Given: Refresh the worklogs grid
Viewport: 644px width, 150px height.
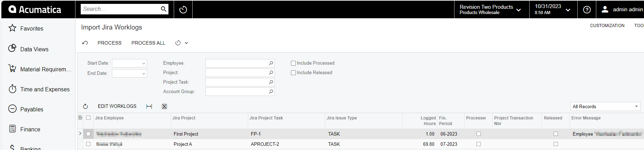Looking at the screenshot, I should [x=85, y=106].
